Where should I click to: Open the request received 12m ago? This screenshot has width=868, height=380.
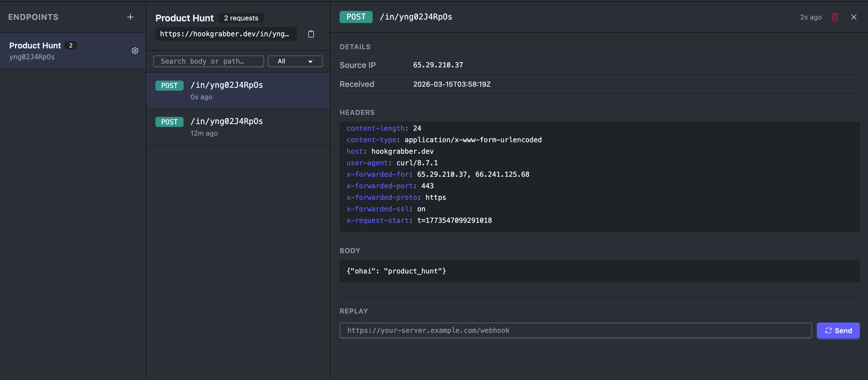click(238, 127)
